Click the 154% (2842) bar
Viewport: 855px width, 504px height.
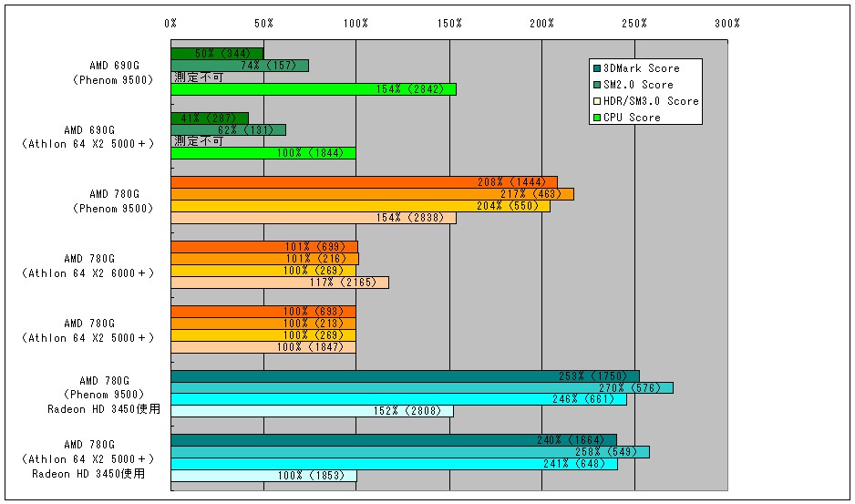coord(314,89)
